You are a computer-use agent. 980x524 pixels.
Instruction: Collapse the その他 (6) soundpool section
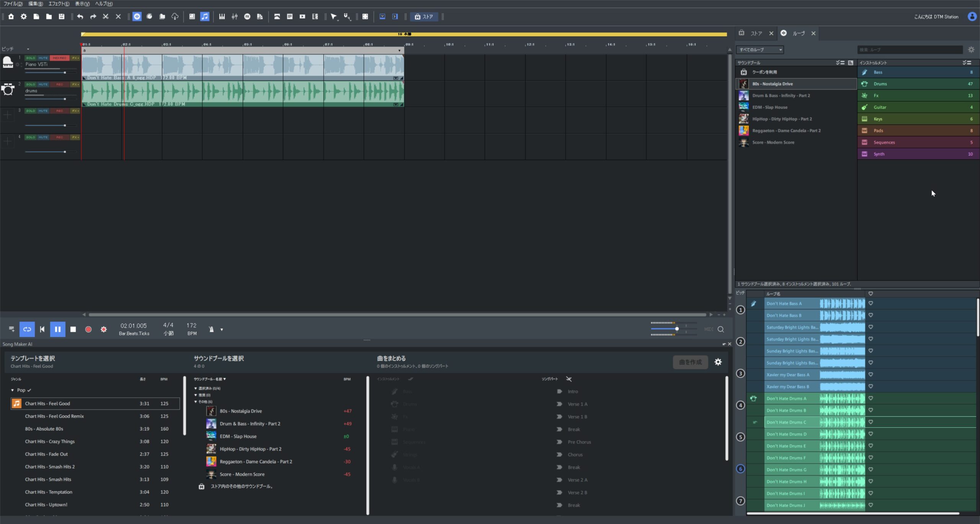(196, 402)
